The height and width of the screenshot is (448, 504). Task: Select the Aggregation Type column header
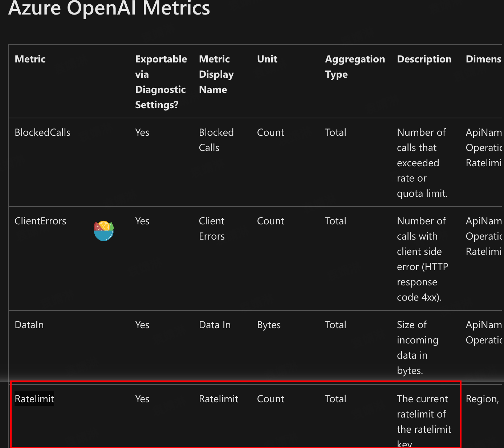click(x=355, y=66)
